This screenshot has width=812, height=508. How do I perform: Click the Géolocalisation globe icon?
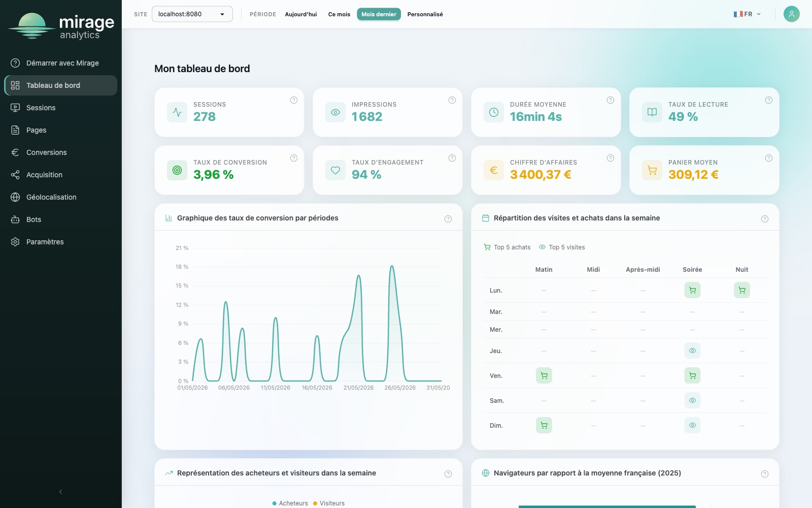pos(15,197)
